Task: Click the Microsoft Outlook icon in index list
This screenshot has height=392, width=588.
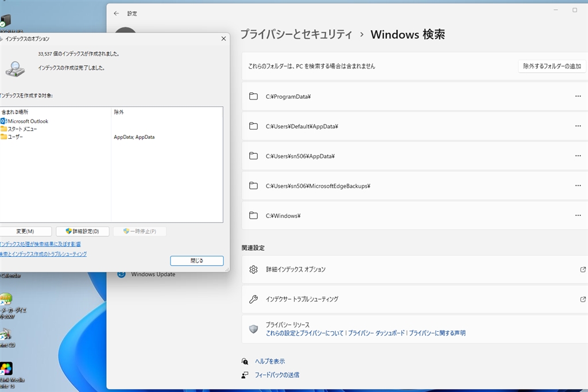Action: (4, 121)
